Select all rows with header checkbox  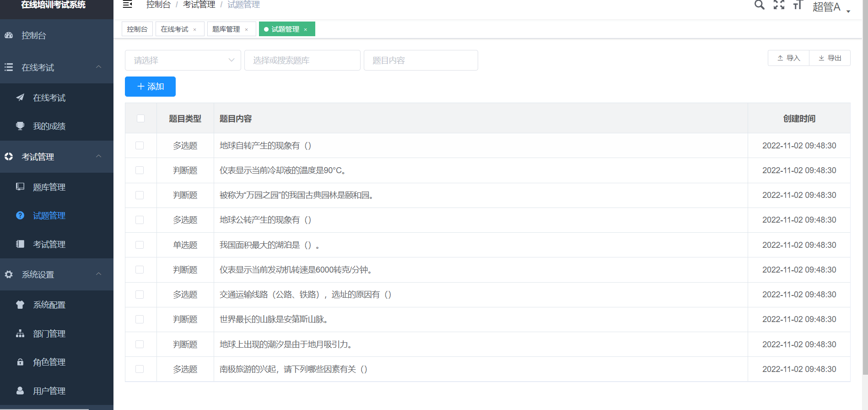pyautogui.click(x=140, y=118)
